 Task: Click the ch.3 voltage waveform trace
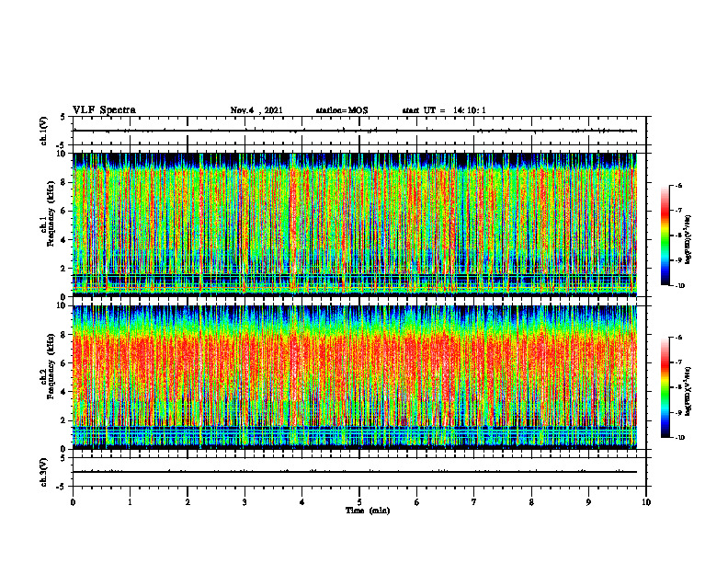[355, 472]
